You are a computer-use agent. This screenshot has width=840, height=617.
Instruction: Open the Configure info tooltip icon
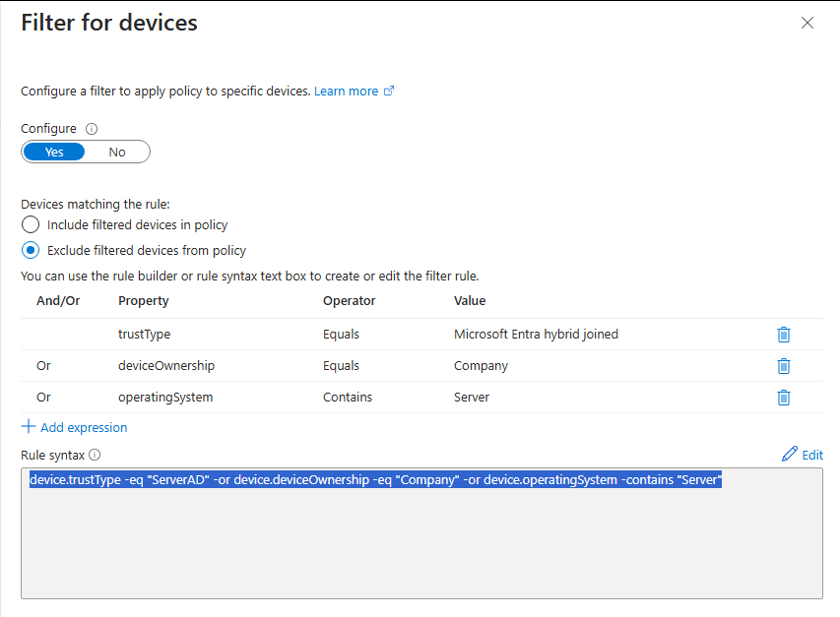coord(90,128)
